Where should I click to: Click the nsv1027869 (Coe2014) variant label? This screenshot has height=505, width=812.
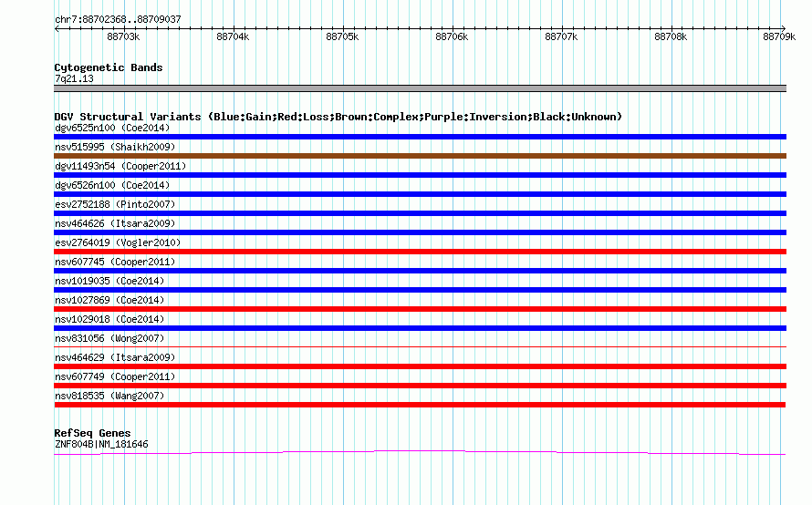pos(109,300)
